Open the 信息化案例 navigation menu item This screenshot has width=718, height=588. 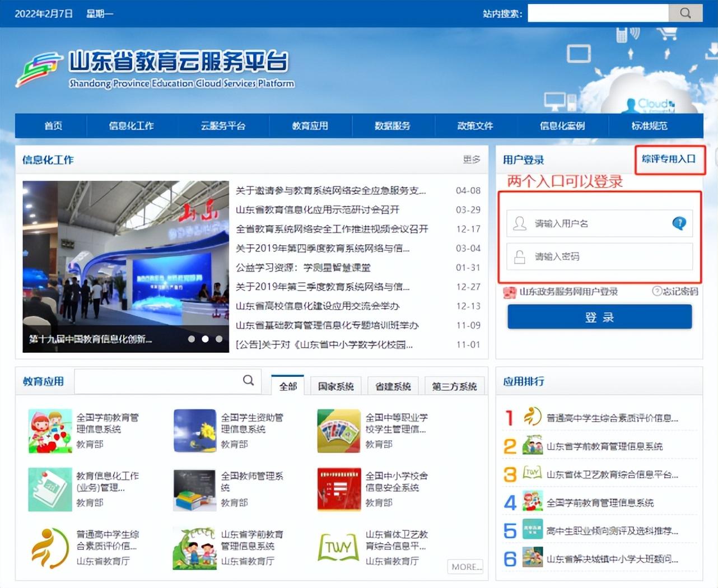point(562,126)
